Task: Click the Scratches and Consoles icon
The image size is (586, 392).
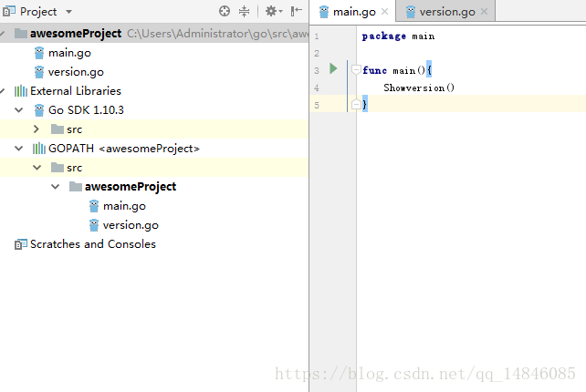Action: (20, 244)
